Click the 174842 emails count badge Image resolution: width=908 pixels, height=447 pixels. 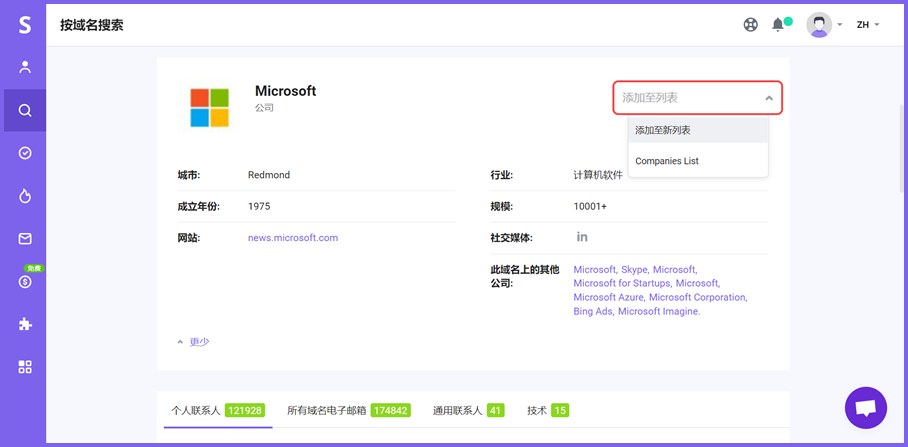click(390, 411)
